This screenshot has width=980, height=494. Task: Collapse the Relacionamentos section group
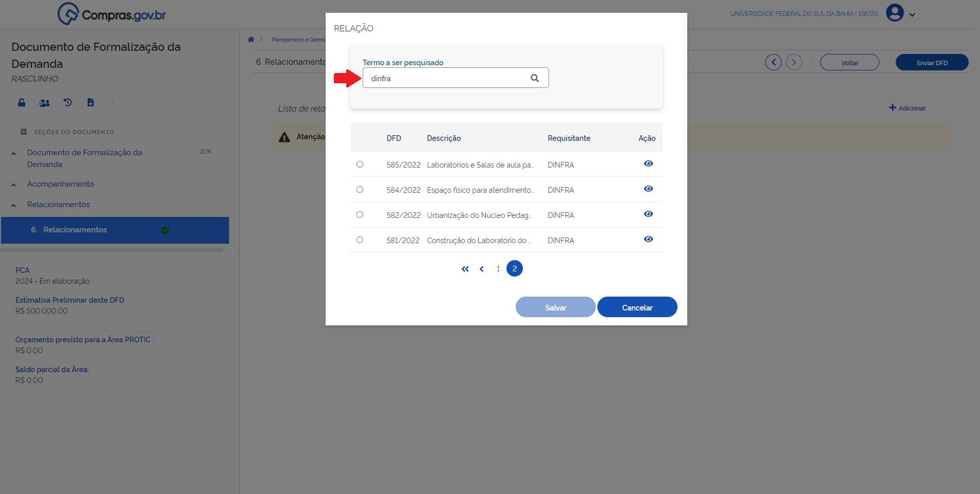[14, 205]
